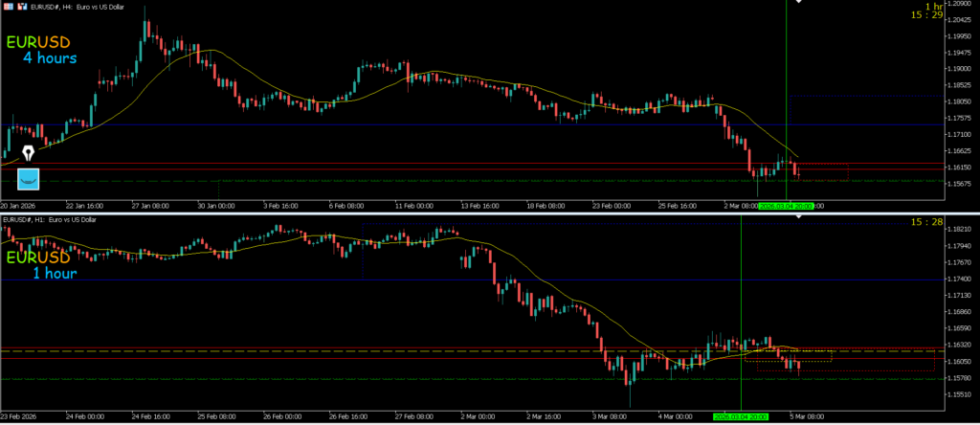This screenshot has width=980, height=425.
Task: Click the chart shift triangle on H4 chart
Action: 800,3
